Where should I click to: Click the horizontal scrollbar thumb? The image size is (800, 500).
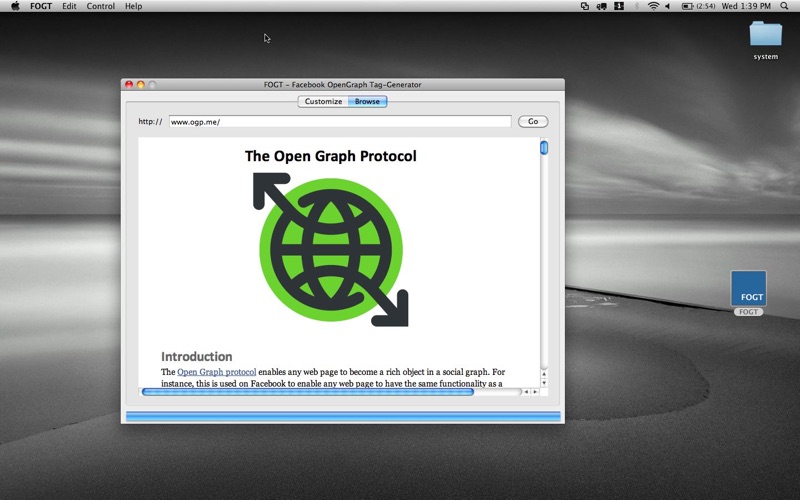coord(308,392)
